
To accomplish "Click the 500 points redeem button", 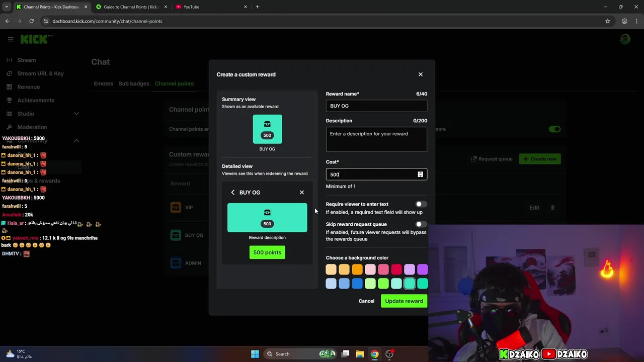I will 267,252.
